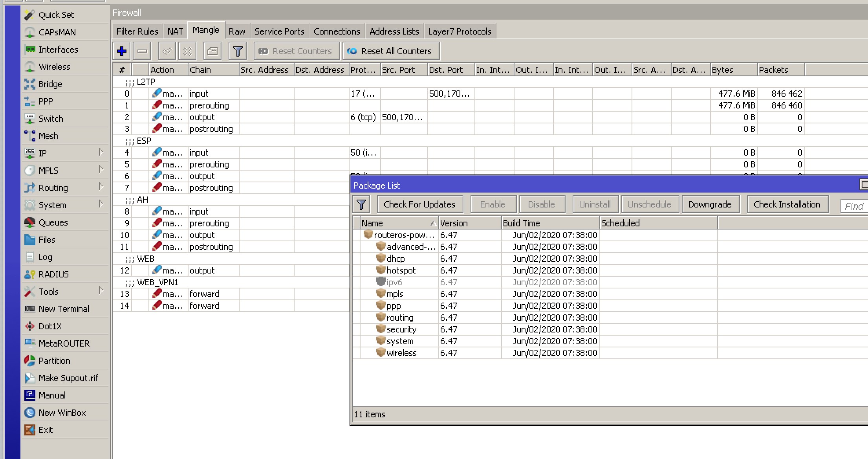Click the Remove rule minus icon
Screen dimensions: 868x459
coord(142,51)
